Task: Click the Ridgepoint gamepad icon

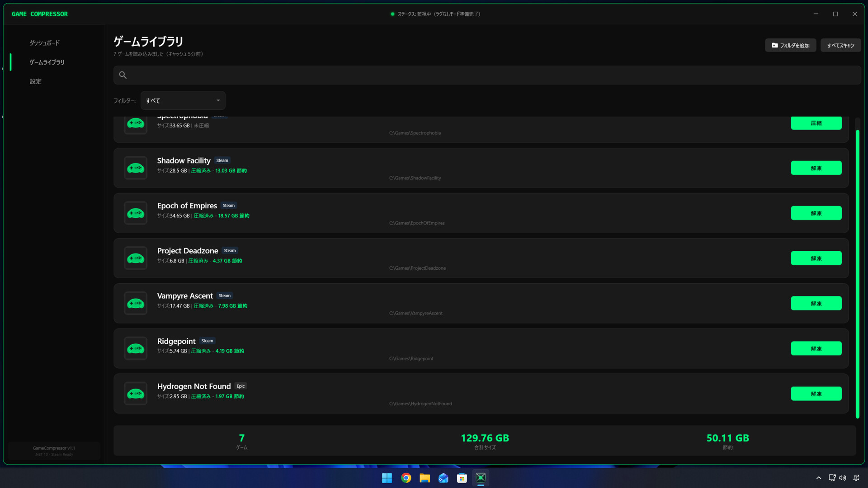Action: (136, 349)
